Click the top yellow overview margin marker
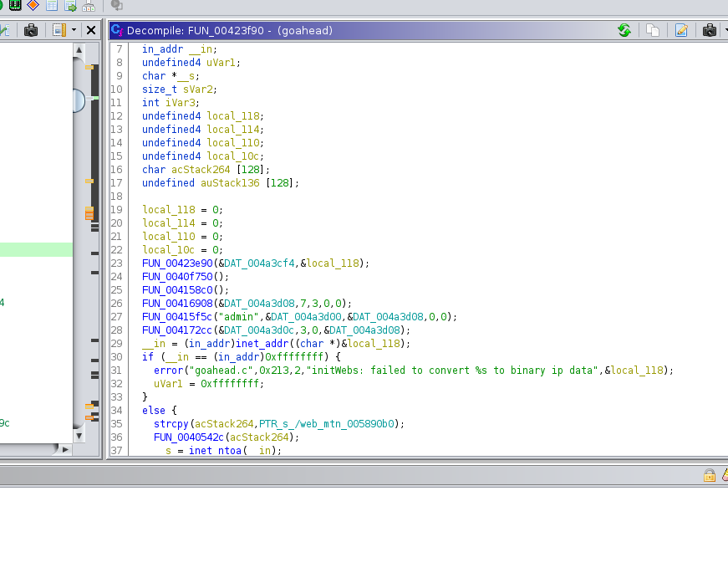 (x=89, y=68)
